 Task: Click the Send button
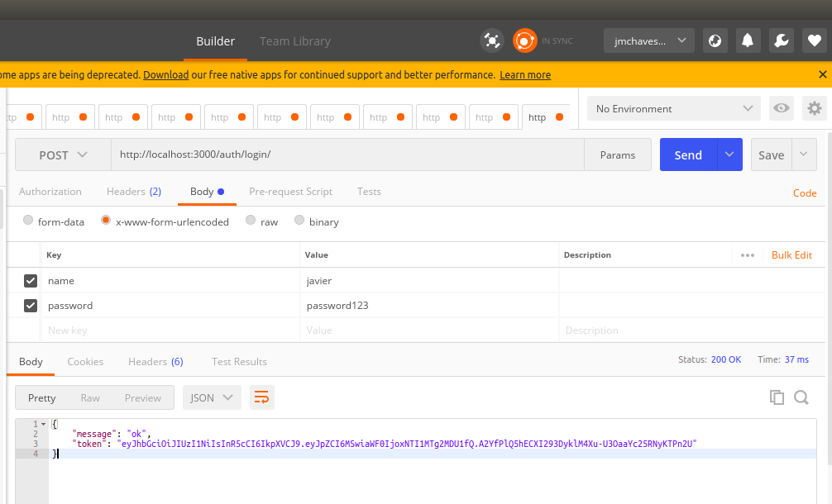[687, 155]
